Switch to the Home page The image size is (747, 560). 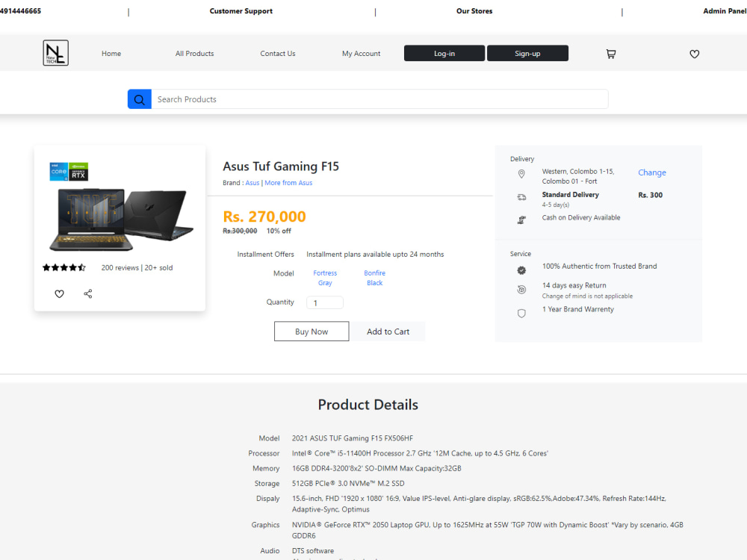pyautogui.click(x=111, y=53)
